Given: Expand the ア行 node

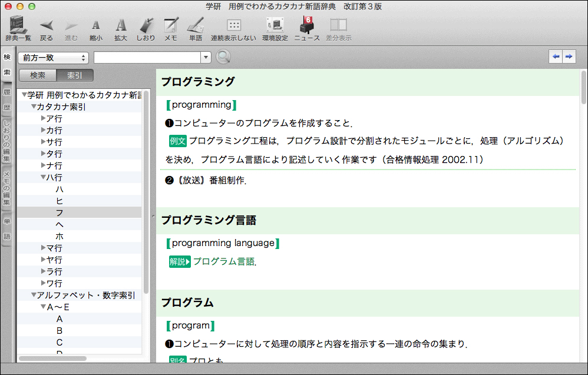Looking at the screenshot, I should (x=43, y=118).
